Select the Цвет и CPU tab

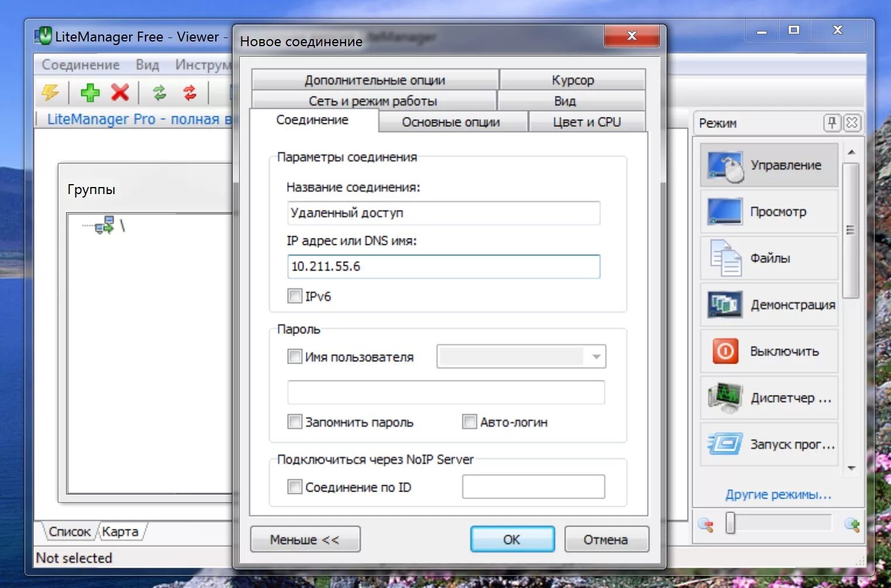[587, 122]
